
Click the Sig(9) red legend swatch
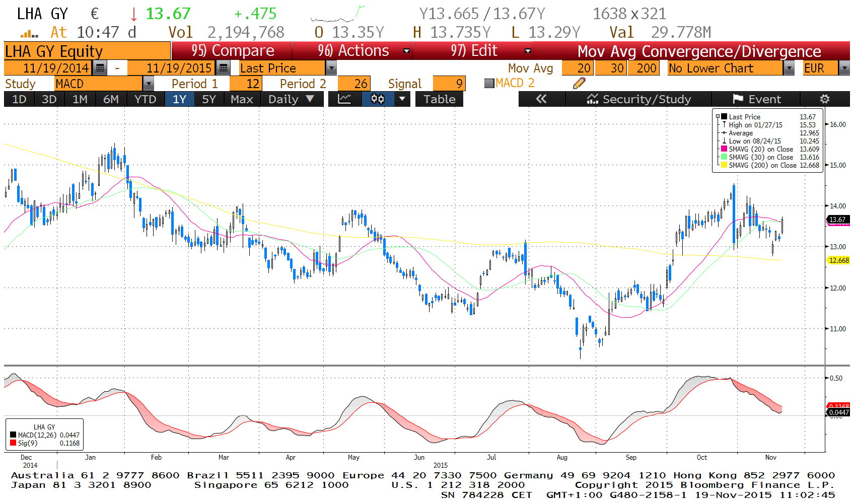[13, 443]
